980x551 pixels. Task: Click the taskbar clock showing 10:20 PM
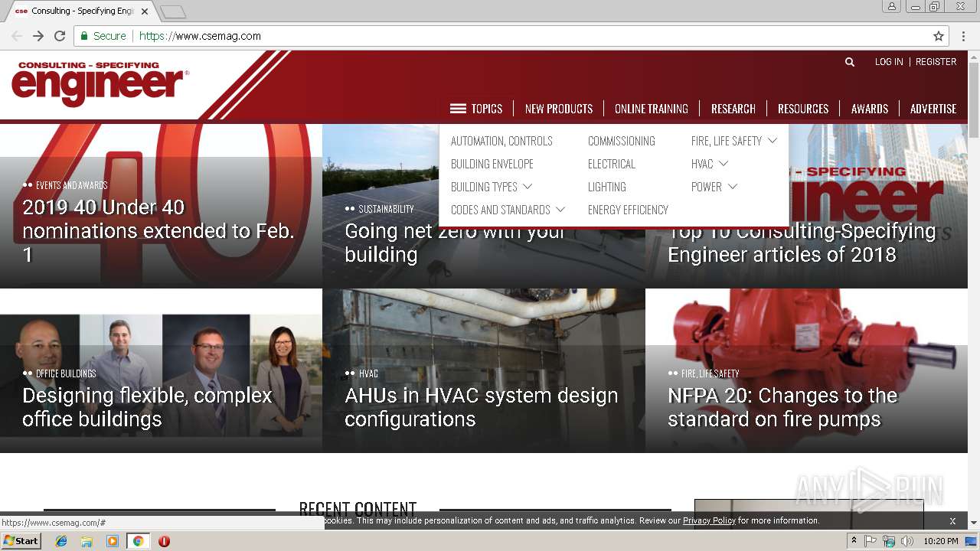941,541
